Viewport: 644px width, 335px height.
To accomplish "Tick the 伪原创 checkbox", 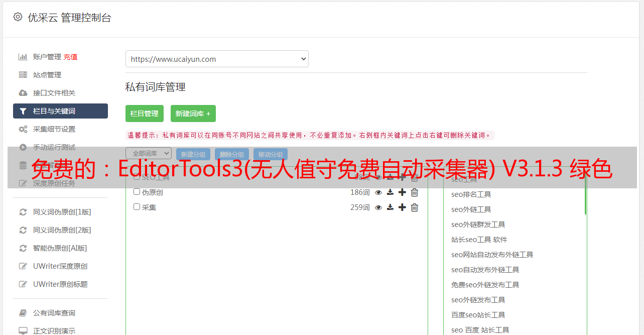I will (137, 192).
